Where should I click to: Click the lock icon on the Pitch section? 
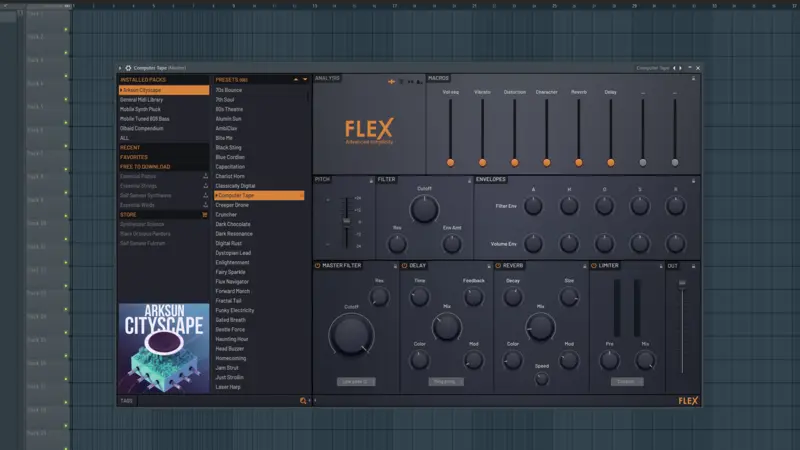371,181
